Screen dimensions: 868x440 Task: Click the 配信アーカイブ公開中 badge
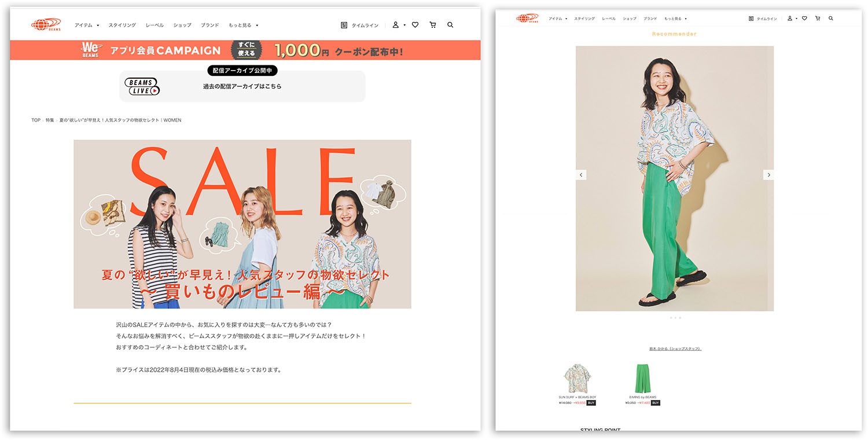(242, 71)
